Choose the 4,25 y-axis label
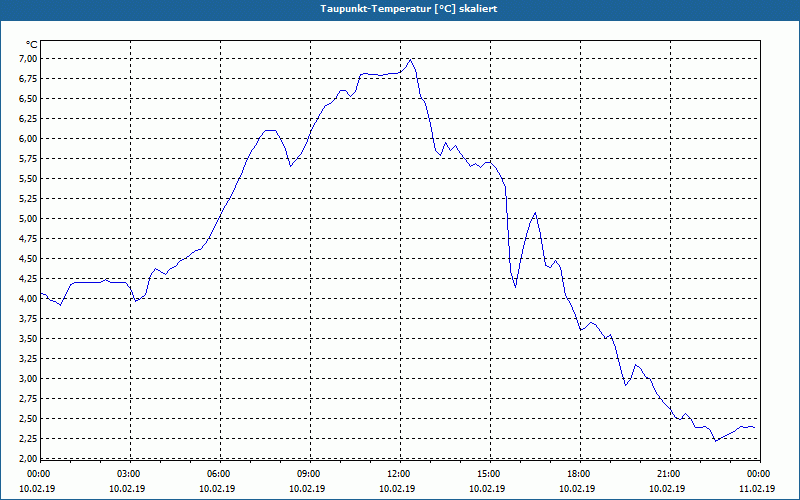Screen dimensions: 800x500 point(29,279)
